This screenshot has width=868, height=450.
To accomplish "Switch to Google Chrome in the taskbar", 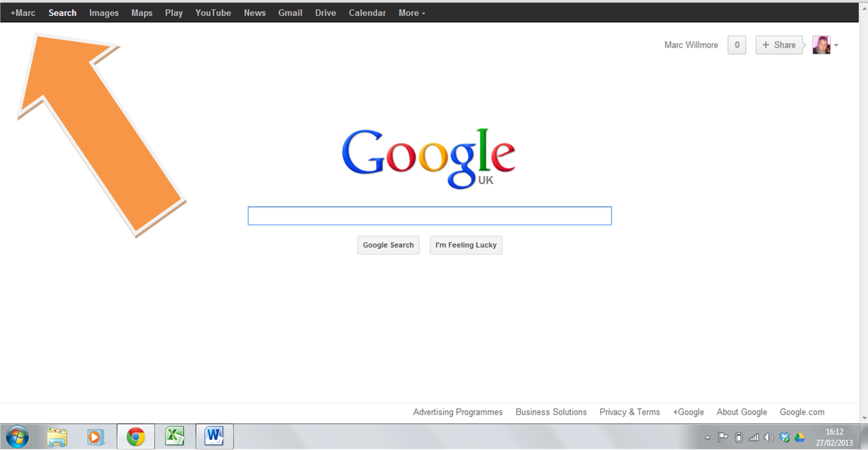I will [135, 437].
